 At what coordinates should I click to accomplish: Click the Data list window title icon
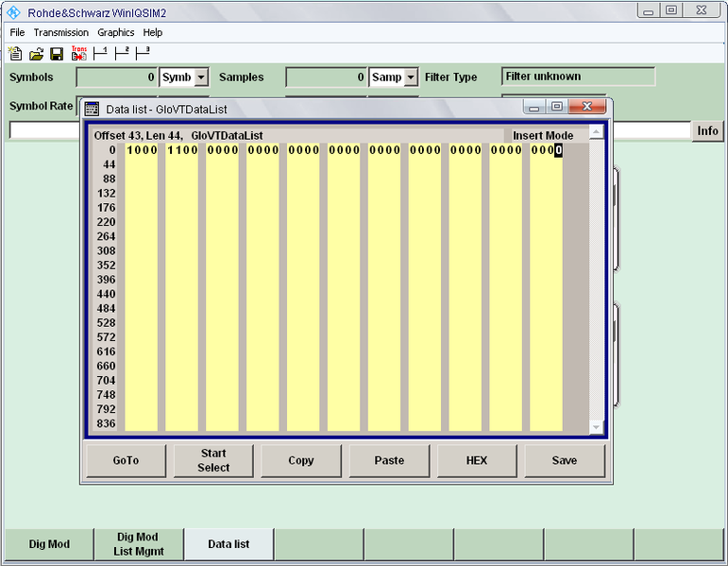pos(93,109)
